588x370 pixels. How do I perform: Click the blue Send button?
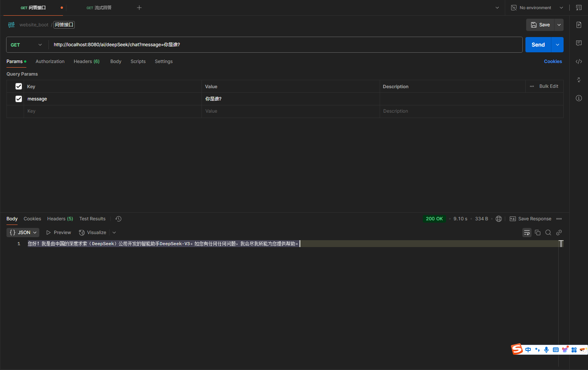point(538,45)
